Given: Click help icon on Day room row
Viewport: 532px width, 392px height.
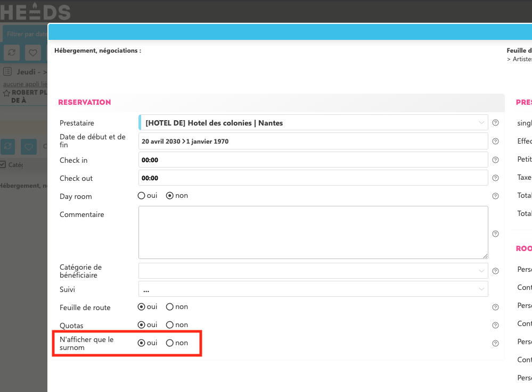Looking at the screenshot, I should 495,196.
